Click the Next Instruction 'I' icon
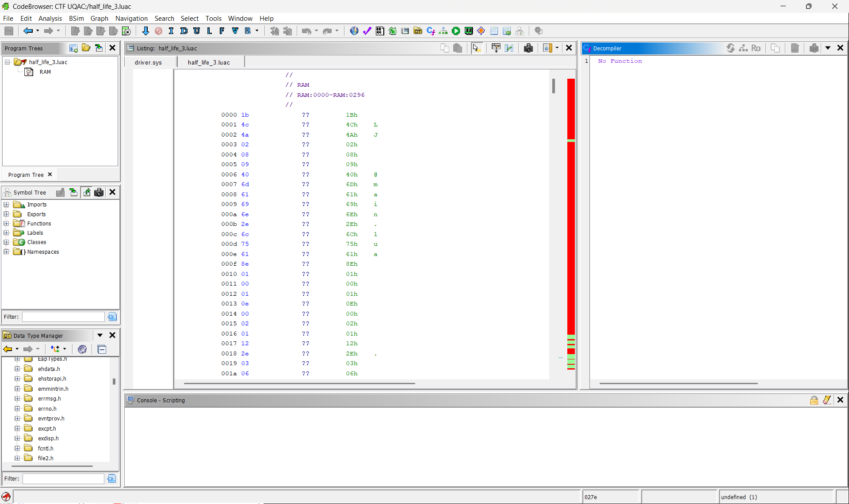Screen dimensions: 849x504 [171, 31]
